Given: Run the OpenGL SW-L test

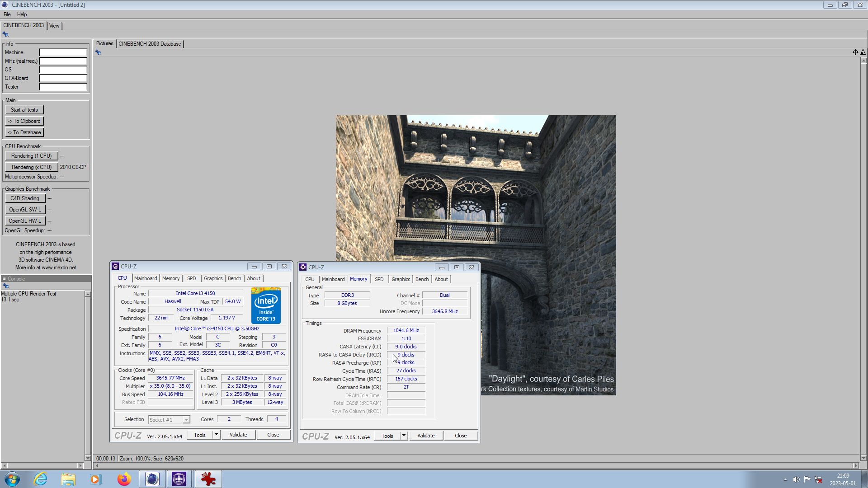Looking at the screenshot, I should click(x=25, y=210).
